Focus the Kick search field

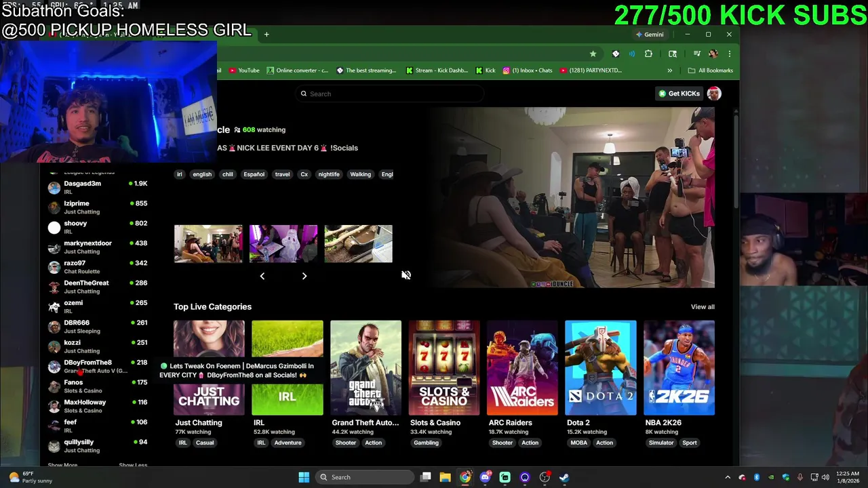[x=390, y=94]
